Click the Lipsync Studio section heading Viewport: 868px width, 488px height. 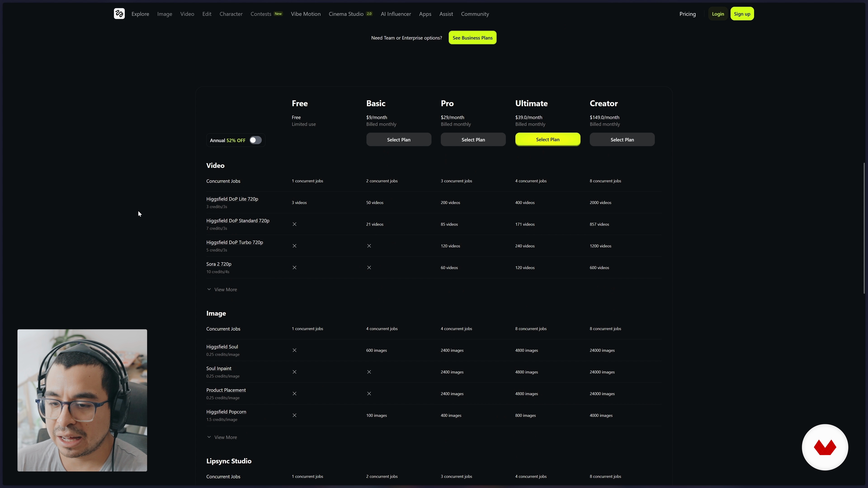229,461
